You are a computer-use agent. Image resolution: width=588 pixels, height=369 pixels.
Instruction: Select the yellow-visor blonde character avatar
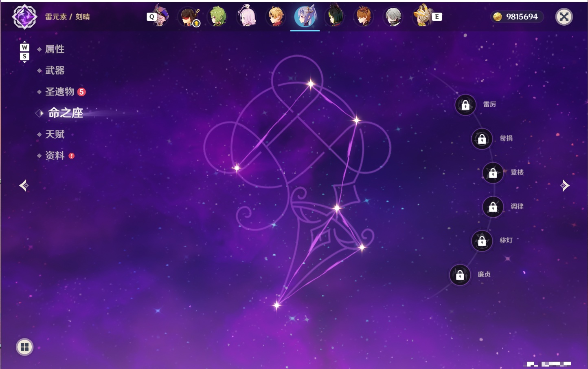pos(423,16)
